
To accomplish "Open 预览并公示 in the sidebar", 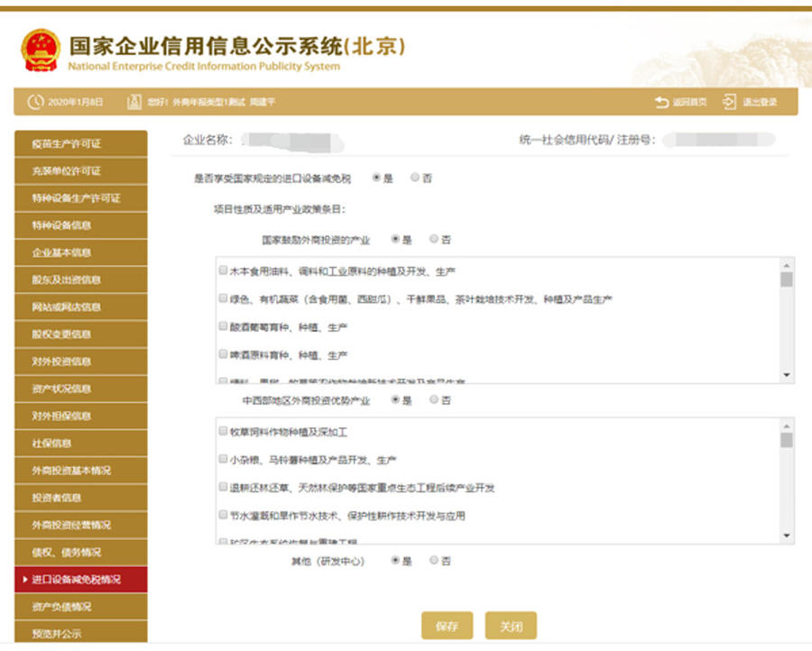I will pos(81,632).
